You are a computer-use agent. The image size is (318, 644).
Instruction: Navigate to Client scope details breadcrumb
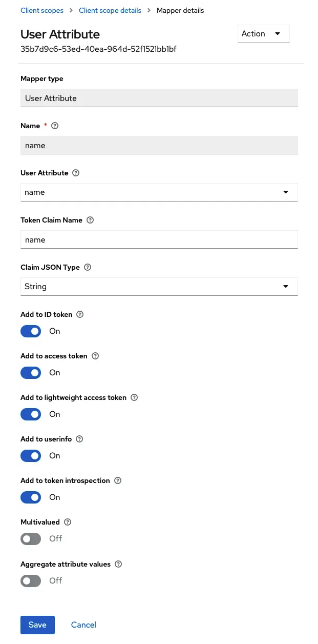coord(110,10)
